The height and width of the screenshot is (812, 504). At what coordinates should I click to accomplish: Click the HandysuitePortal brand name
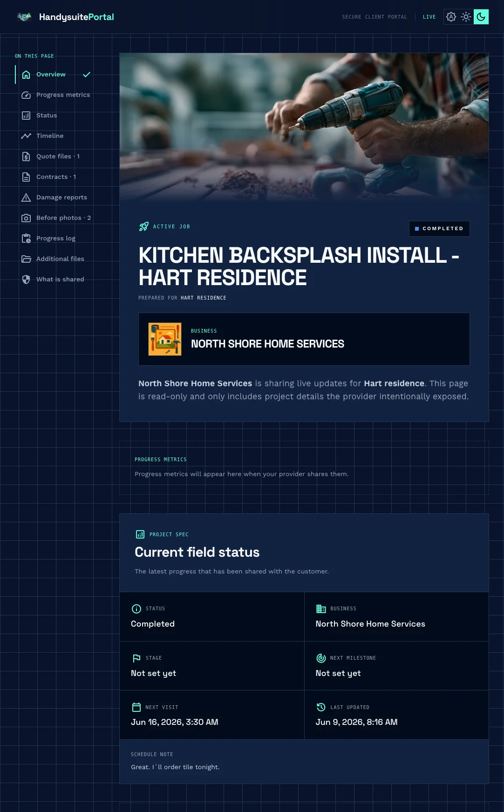point(76,17)
